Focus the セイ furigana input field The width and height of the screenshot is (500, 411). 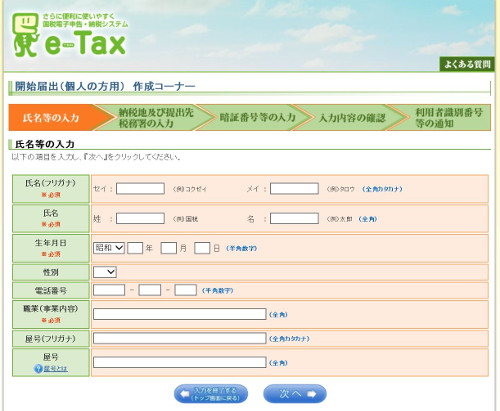[140, 189]
